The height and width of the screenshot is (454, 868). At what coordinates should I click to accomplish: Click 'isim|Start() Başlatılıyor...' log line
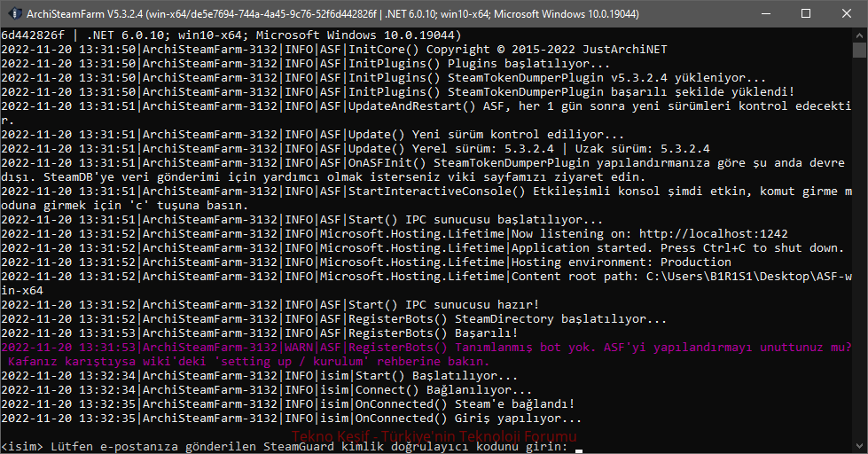point(260,375)
